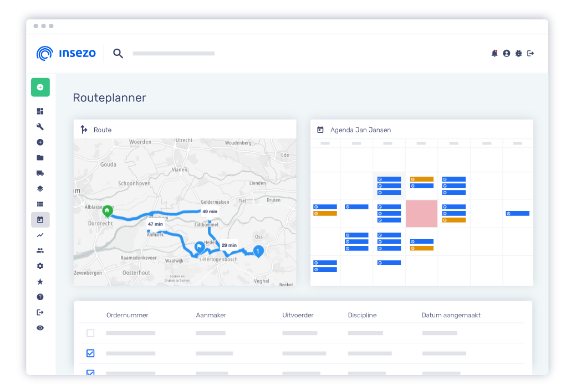The image size is (571, 392).
Task: Select the pink highlighted agenda block
Action: 421,214
